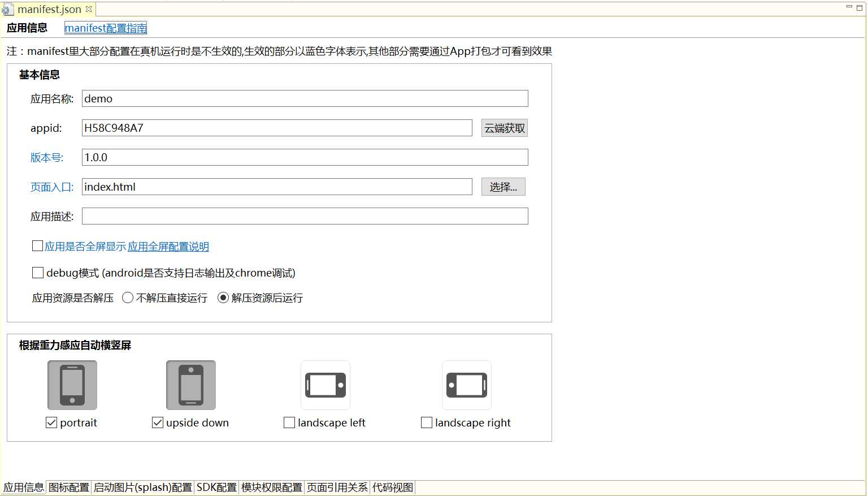Enable the landscape right checkbox
The width and height of the screenshot is (868, 496).
(x=427, y=422)
